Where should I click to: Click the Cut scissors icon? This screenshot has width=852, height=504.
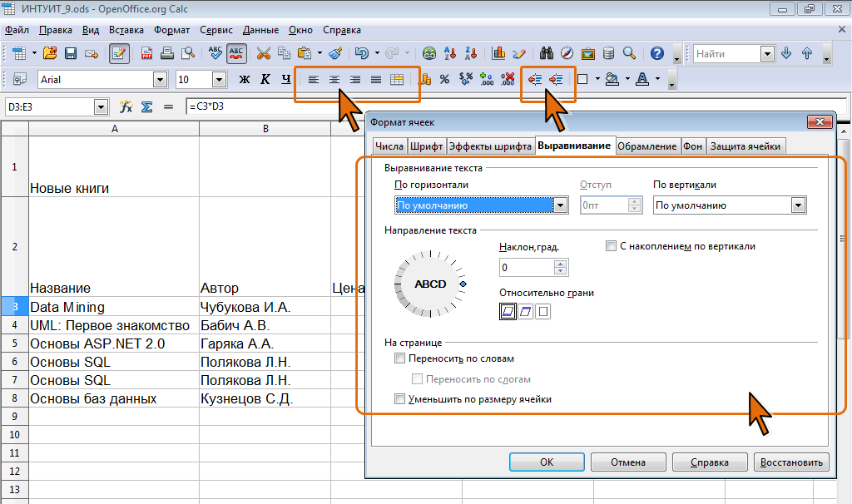[264, 53]
